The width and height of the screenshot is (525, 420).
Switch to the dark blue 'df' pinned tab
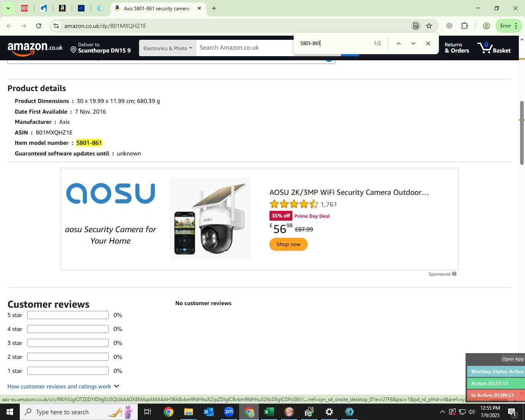pyautogui.click(x=81, y=8)
